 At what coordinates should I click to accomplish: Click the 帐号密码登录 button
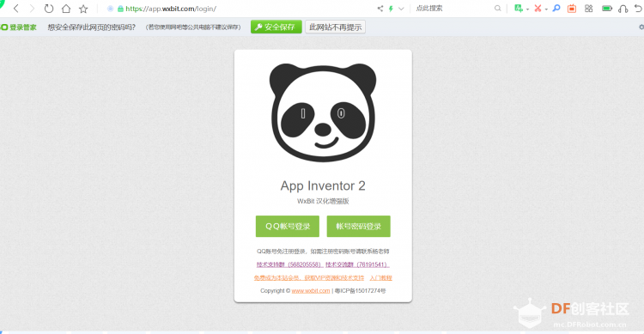point(359,227)
